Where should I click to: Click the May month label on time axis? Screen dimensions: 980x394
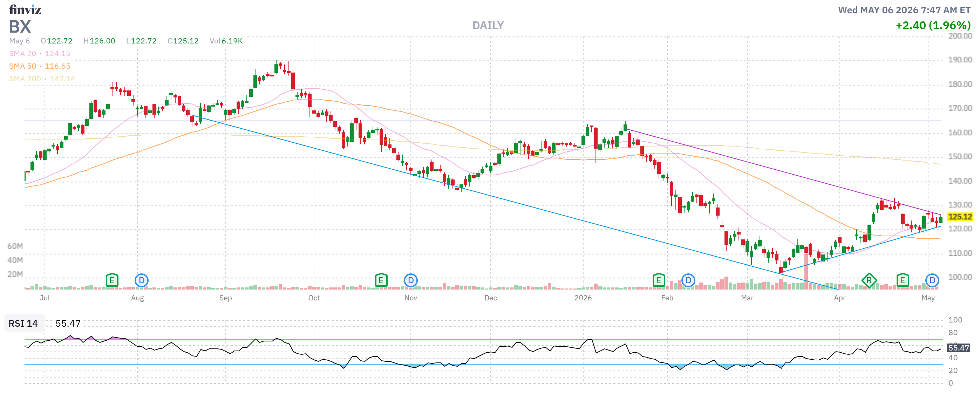point(928,298)
